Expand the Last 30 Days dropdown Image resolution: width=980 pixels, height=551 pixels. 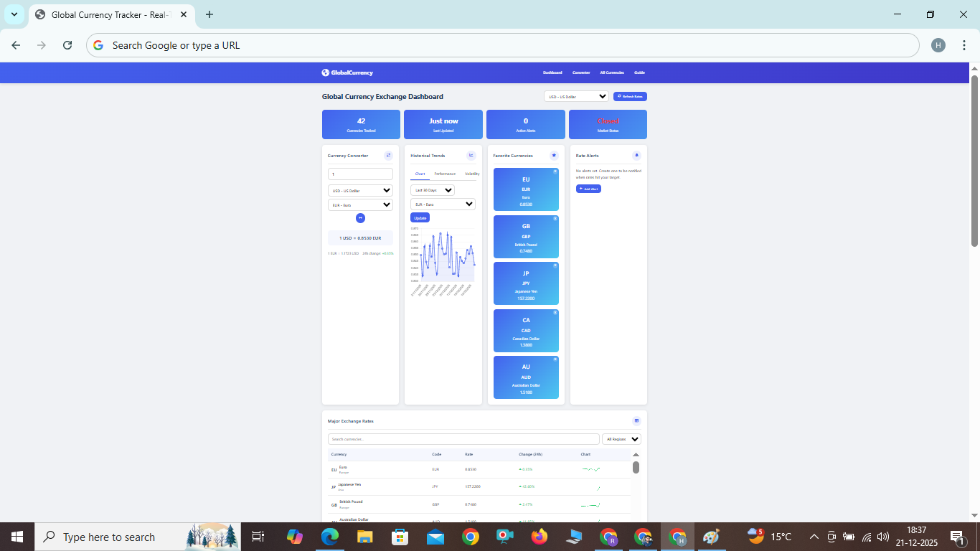[x=432, y=189]
